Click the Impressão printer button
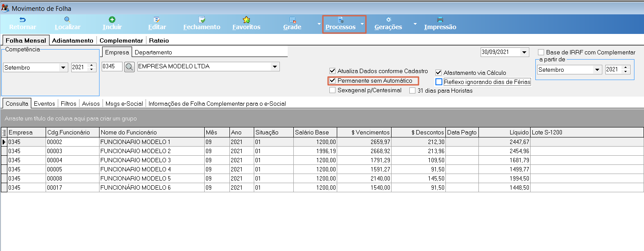The width and height of the screenshot is (644, 251). tap(440, 23)
